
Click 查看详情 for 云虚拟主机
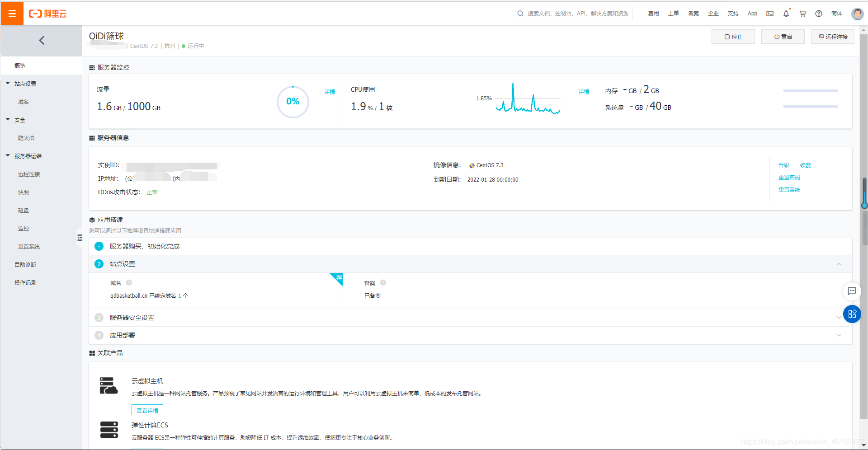(147, 410)
